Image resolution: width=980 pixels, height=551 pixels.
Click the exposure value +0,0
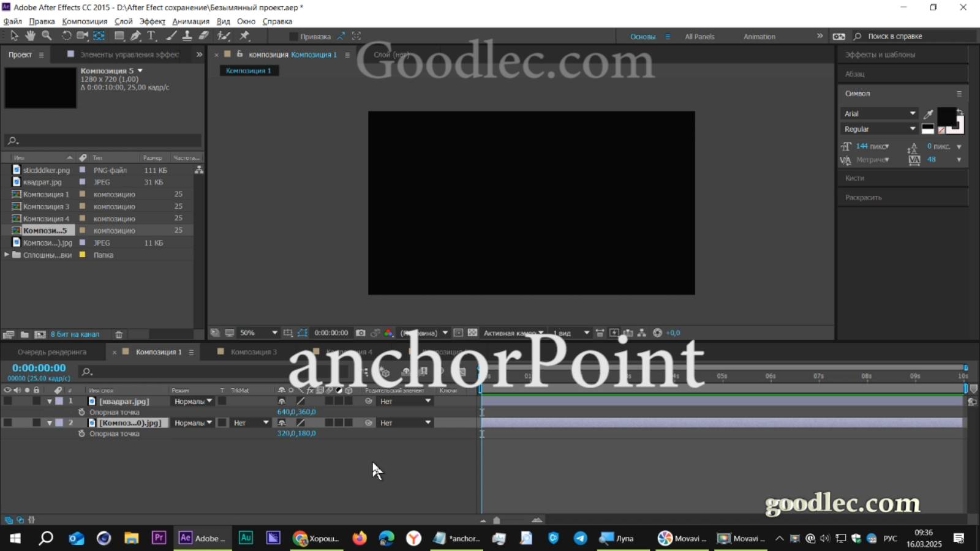pos(673,333)
